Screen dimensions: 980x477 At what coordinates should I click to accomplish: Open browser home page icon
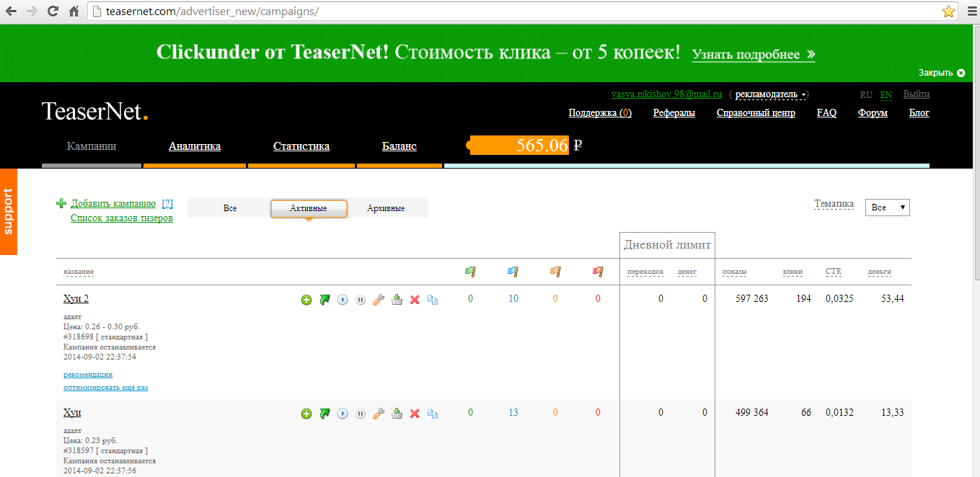(x=74, y=12)
